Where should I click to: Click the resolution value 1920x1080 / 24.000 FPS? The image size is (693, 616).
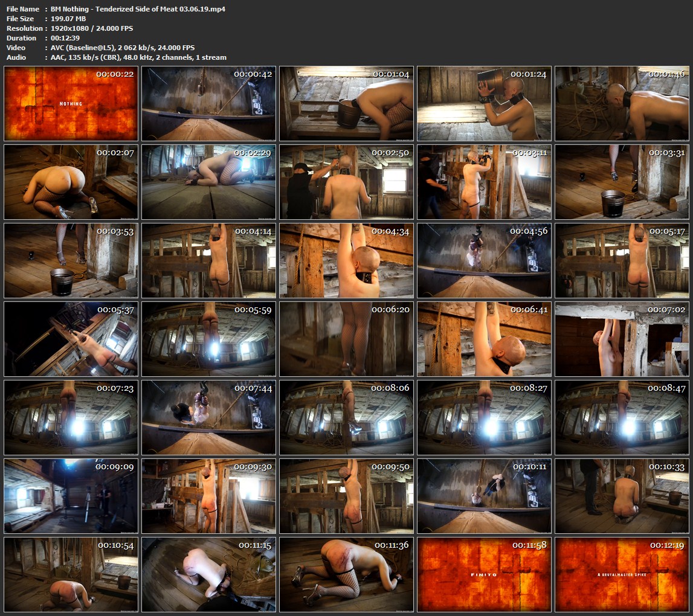coord(91,28)
